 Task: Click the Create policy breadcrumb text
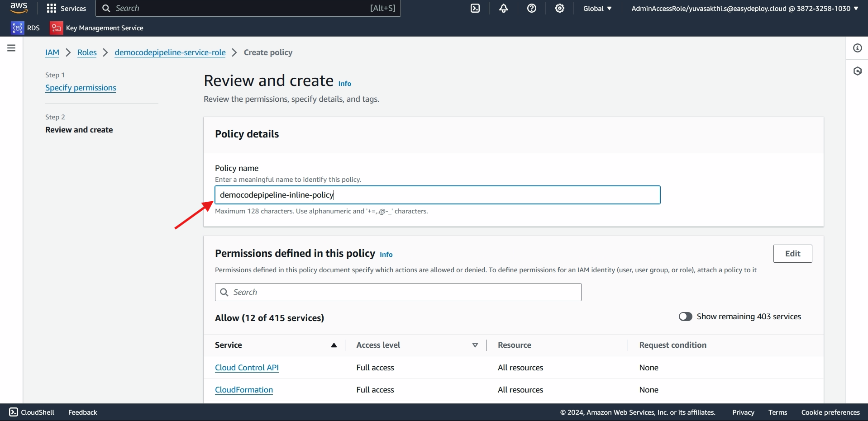pos(268,52)
